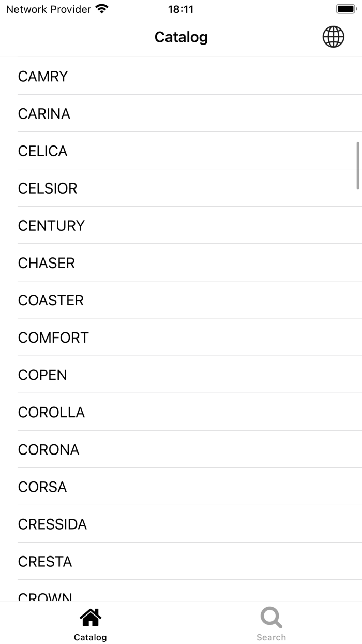Tap the Search magnifier icon
The width and height of the screenshot is (362, 644).
pyautogui.click(x=271, y=616)
